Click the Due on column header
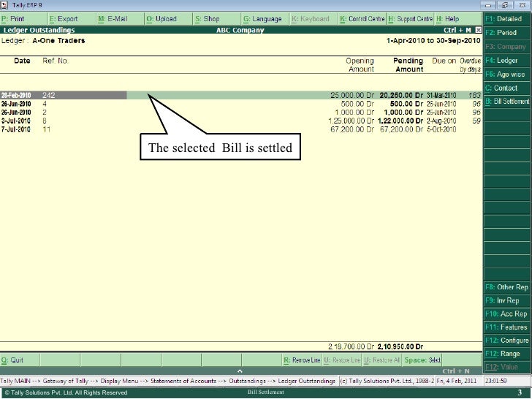This screenshot has height=399, width=532. click(444, 61)
